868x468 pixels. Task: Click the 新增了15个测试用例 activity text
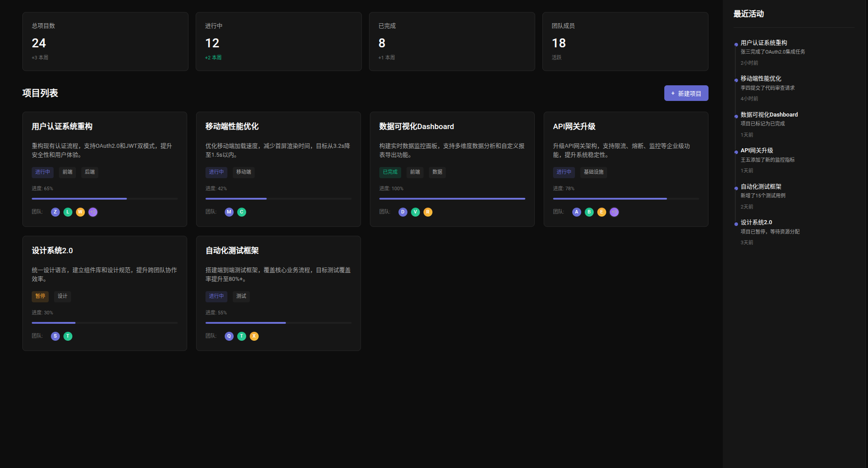click(763, 196)
